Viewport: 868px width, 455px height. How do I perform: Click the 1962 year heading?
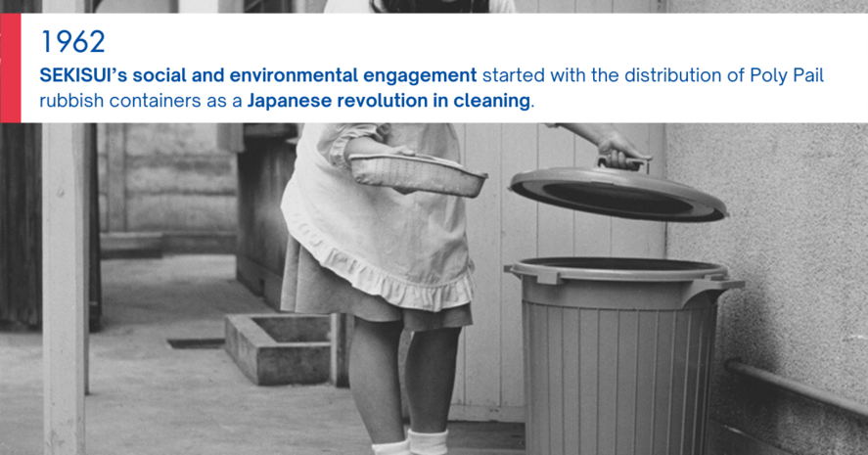pos(72,42)
